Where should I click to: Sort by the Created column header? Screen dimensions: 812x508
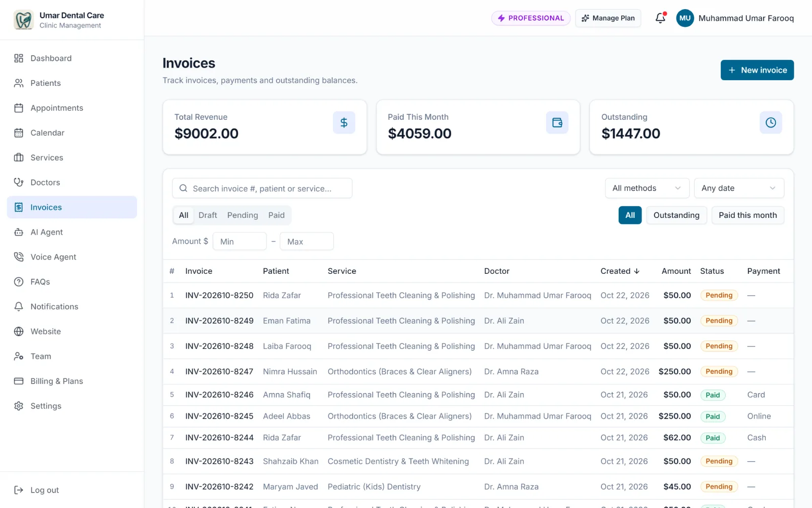(x=620, y=271)
